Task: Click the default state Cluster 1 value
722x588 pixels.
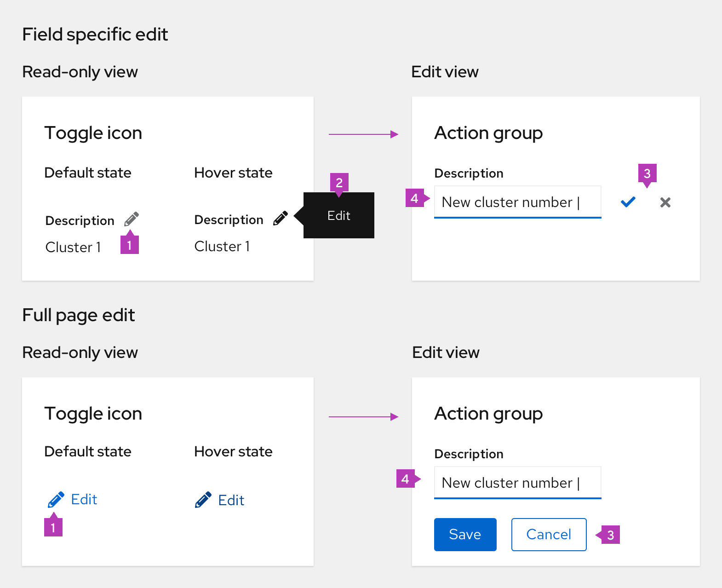Action: click(73, 247)
